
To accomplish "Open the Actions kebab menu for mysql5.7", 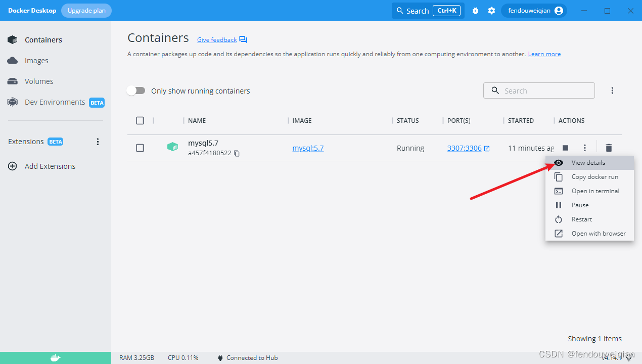I will tap(584, 148).
